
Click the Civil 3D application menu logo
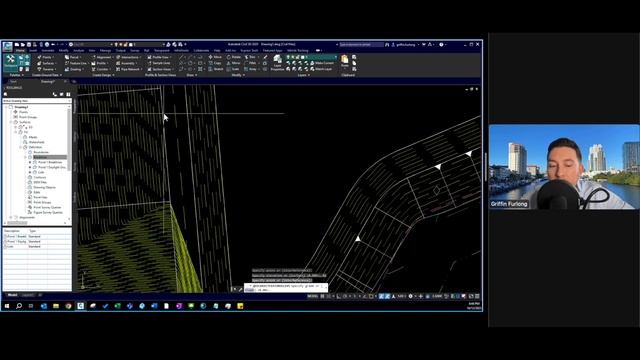click(7, 47)
